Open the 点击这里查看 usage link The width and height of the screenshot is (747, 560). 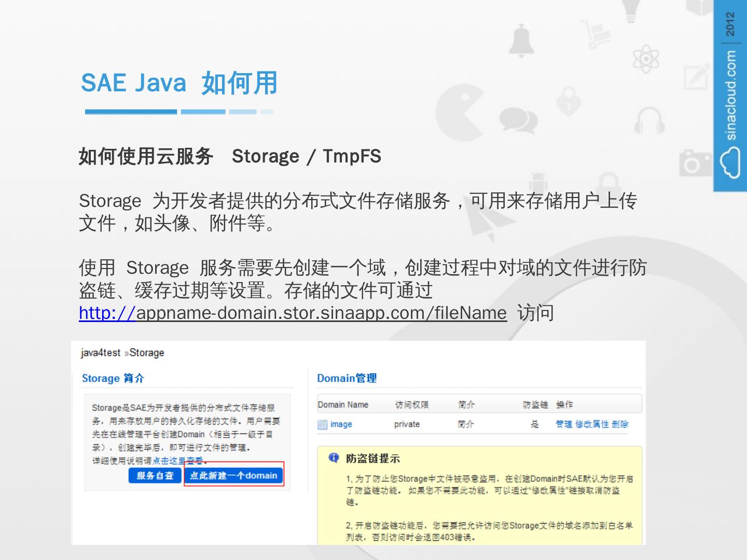178,460
